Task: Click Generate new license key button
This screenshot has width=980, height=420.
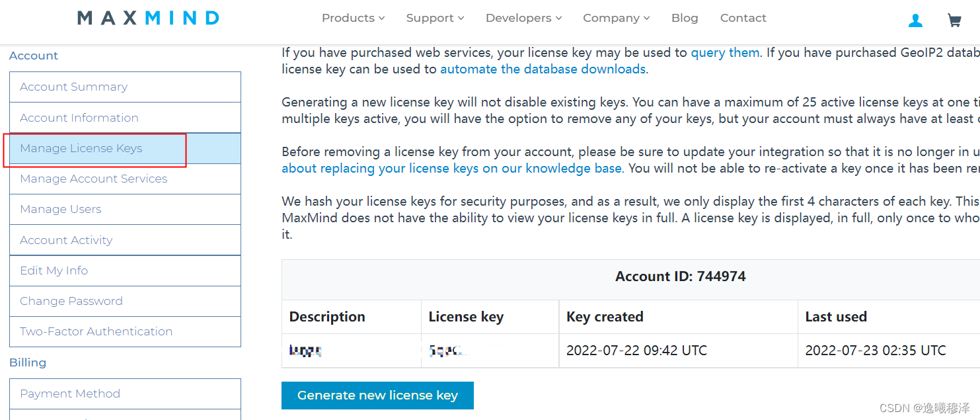Action: pyautogui.click(x=377, y=396)
